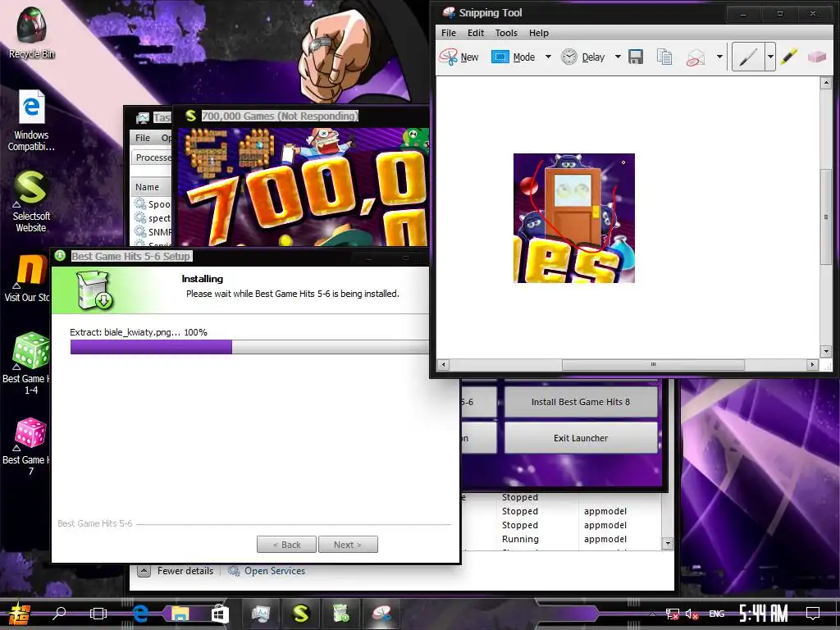Open the Mode button in Snipping Tool

point(513,57)
